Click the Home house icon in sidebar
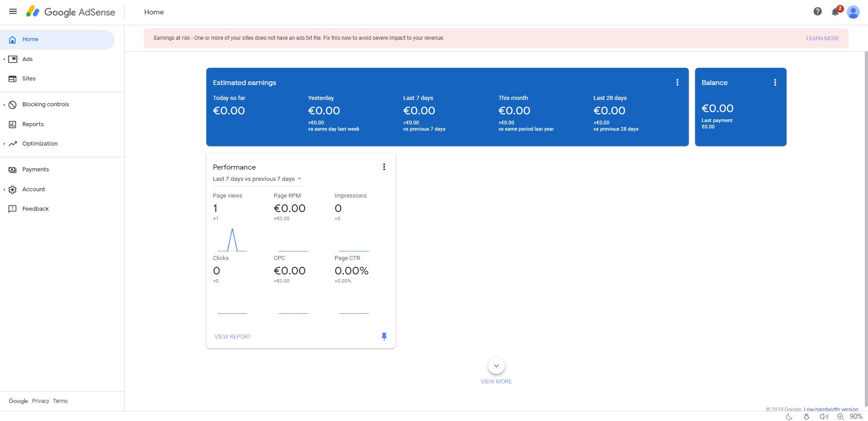This screenshot has width=868, height=421. (x=13, y=39)
